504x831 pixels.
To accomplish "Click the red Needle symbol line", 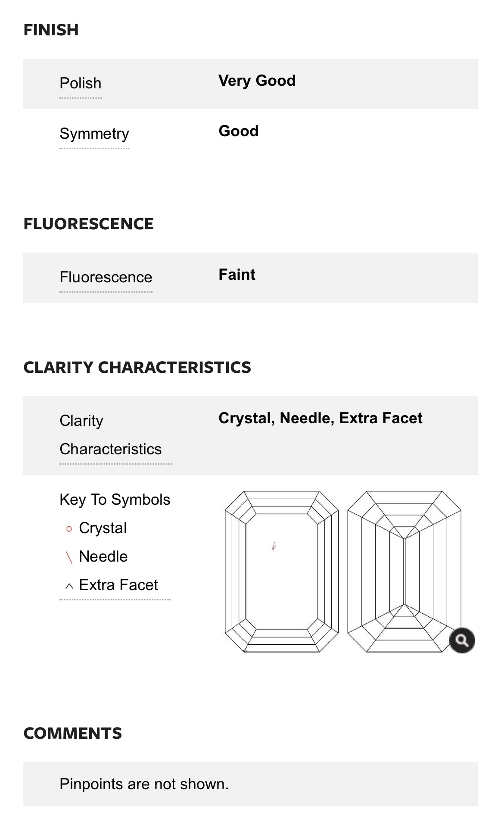I will [x=69, y=557].
